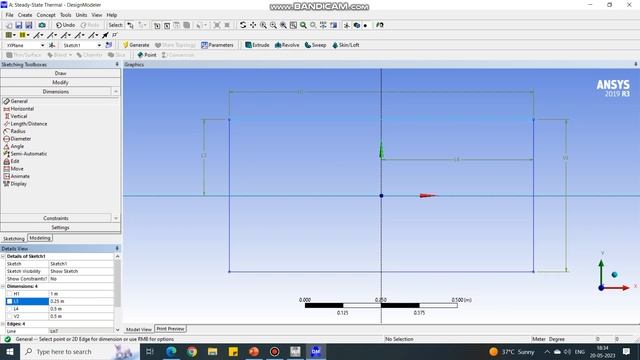Screen dimensions: 640x360
Task: Select the Diameter dimension tool
Action: pos(17,139)
